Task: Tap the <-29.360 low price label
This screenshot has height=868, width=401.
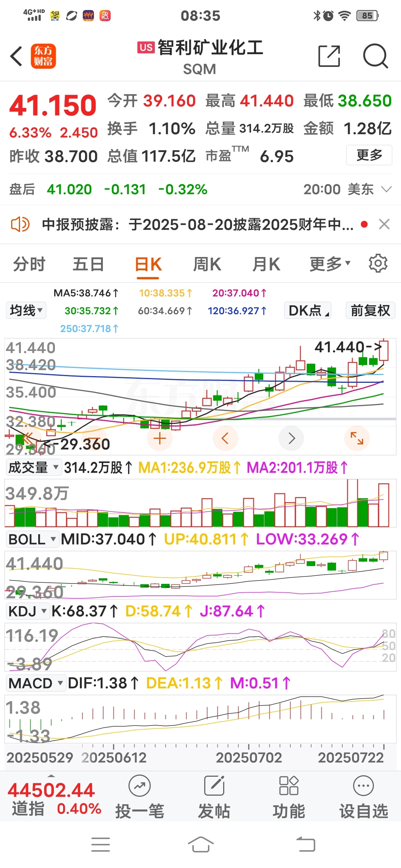Action: click(76, 444)
